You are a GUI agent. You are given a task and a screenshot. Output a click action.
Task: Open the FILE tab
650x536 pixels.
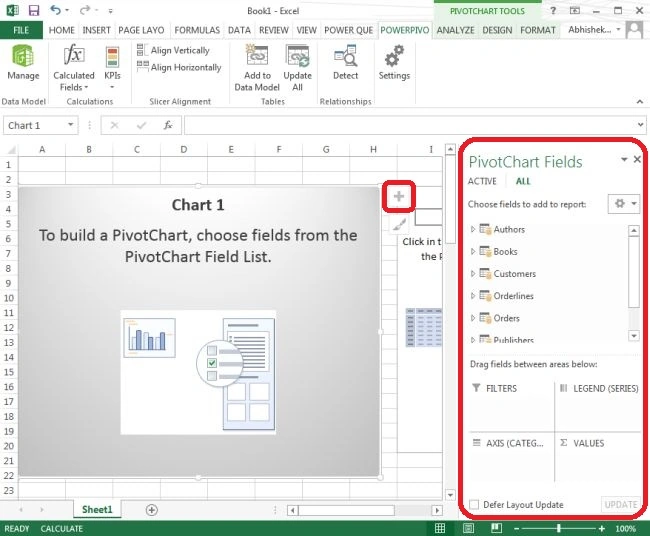pos(21,30)
